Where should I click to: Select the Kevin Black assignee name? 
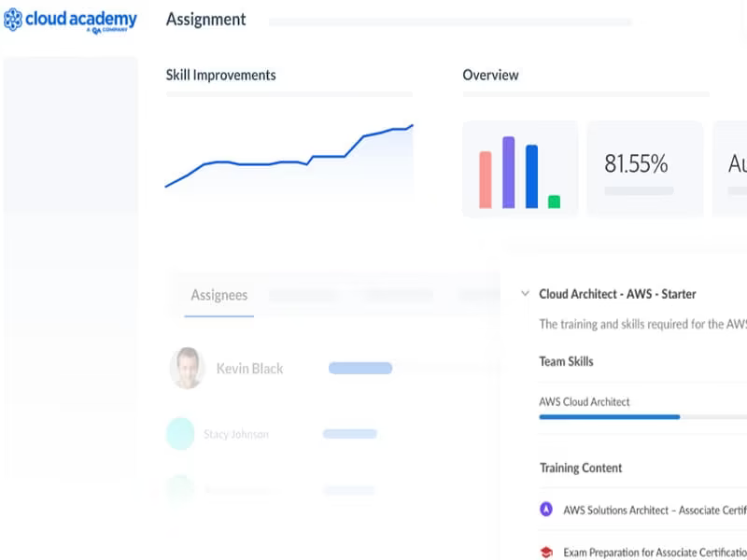coord(249,369)
